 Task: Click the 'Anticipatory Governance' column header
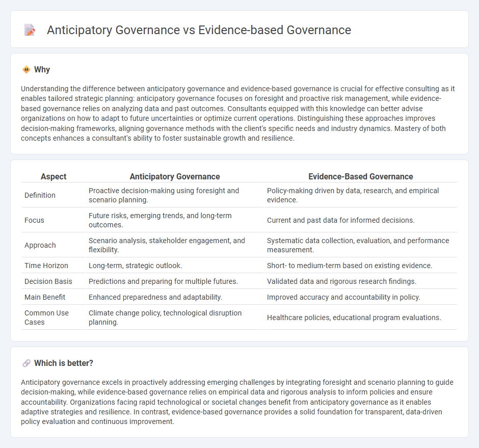pyautogui.click(x=175, y=177)
